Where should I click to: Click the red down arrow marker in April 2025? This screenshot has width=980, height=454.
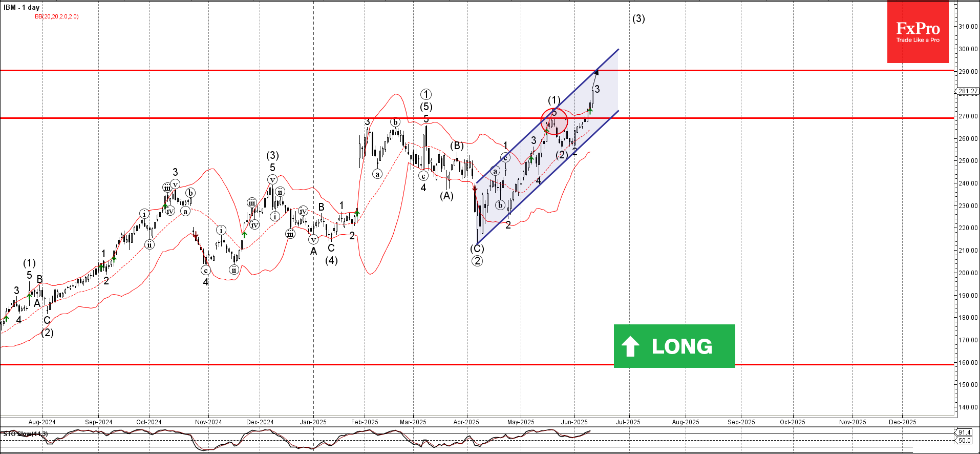(x=475, y=188)
